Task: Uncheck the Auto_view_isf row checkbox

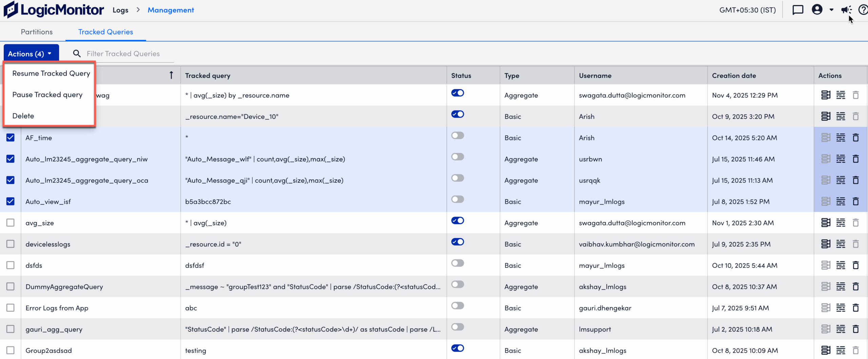Action: [x=10, y=201]
